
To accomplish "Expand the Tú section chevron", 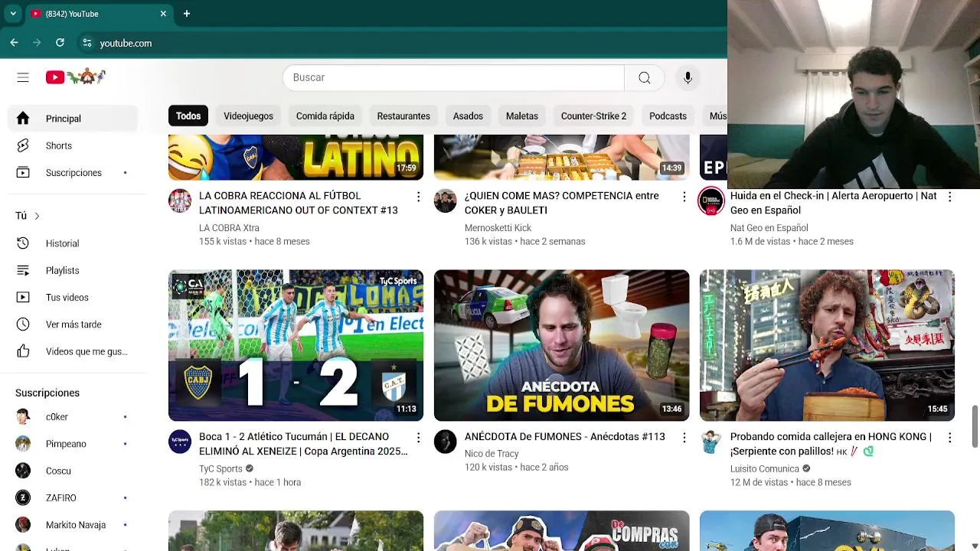I will (x=37, y=216).
